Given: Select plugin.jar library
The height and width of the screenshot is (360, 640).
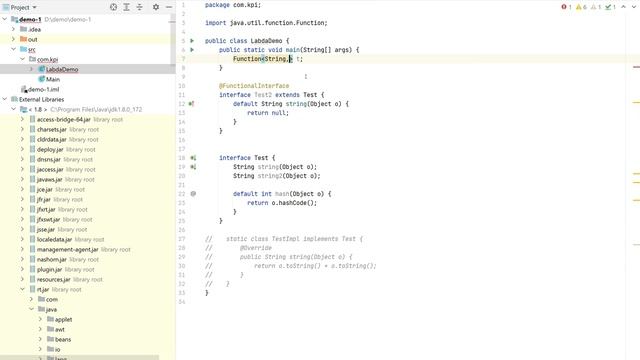Looking at the screenshot, I should click(49, 269).
